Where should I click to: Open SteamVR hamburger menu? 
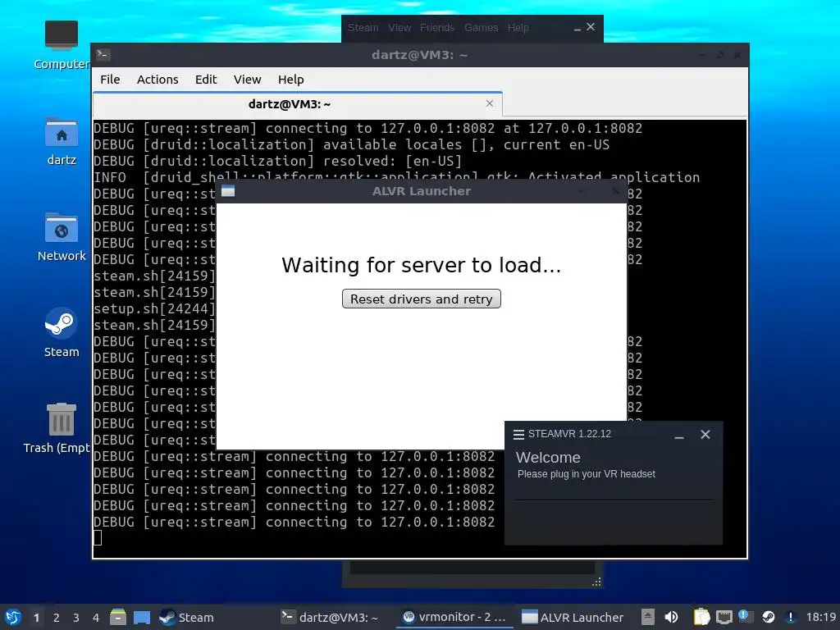518,435
